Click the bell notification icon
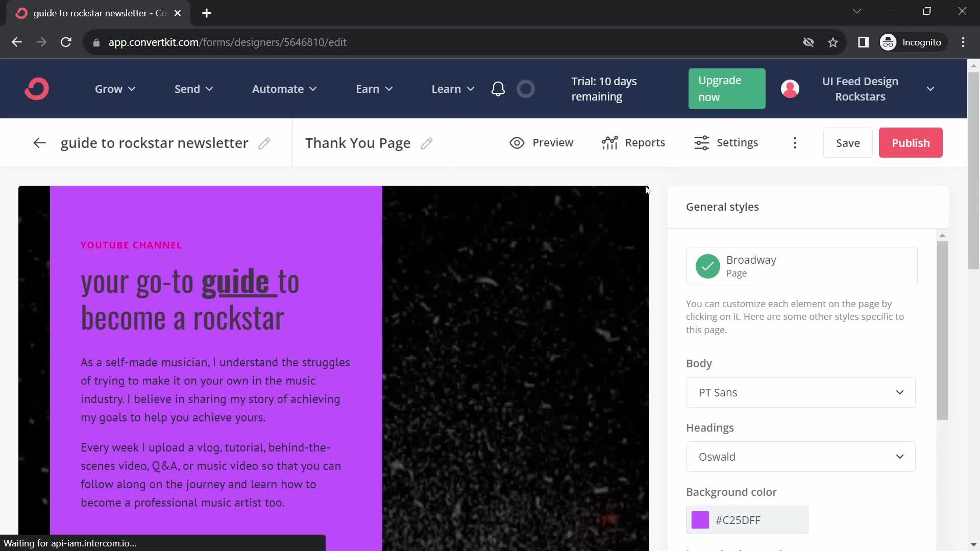 [498, 88]
